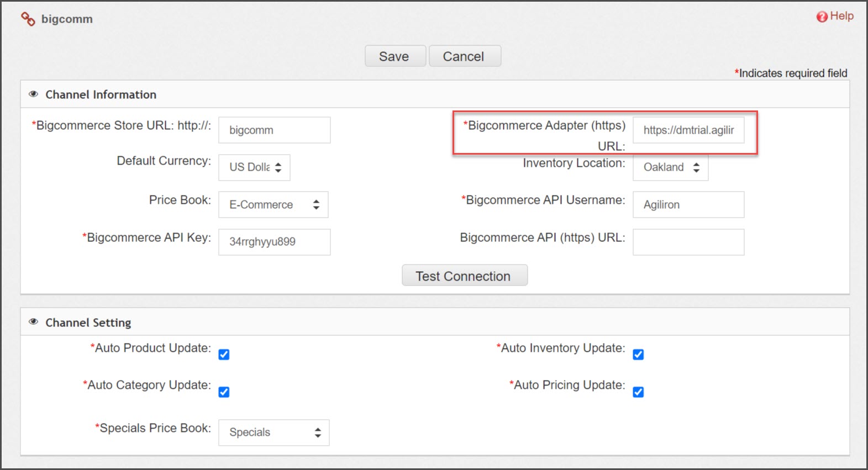Open the Specials Price Book dropdown
The height and width of the screenshot is (470, 868).
tap(274, 432)
